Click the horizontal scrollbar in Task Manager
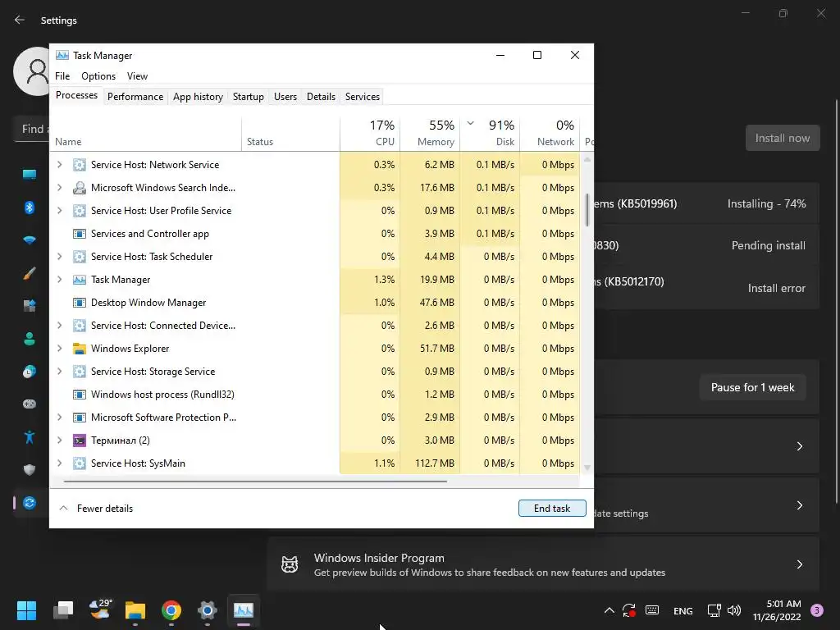Screen dimensions: 840x630 pos(255,482)
